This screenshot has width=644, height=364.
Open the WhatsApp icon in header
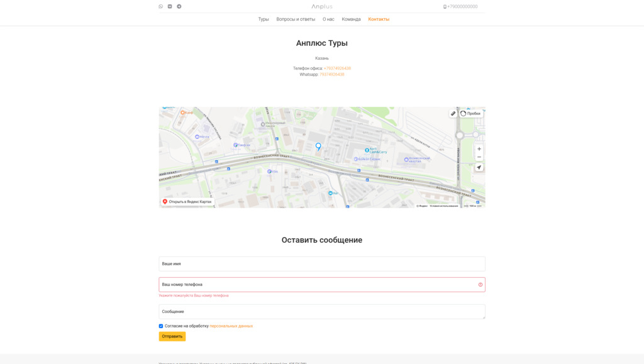[x=161, y=6]
